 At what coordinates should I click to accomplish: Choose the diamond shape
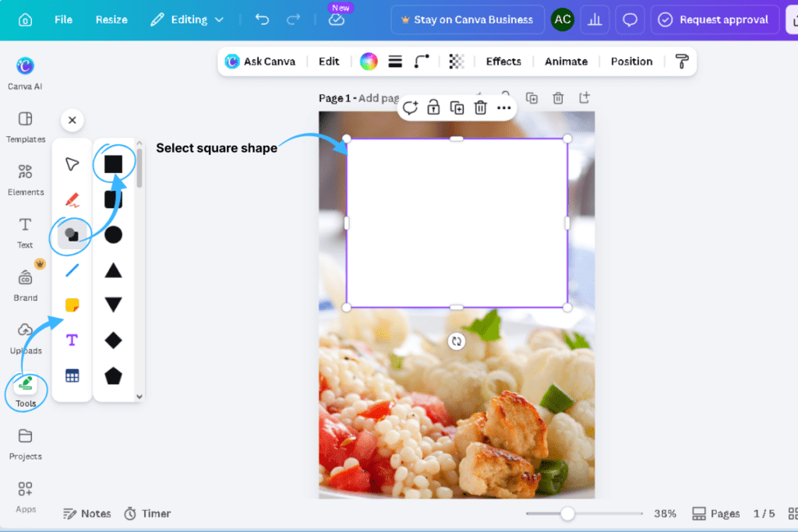(113, 340)
